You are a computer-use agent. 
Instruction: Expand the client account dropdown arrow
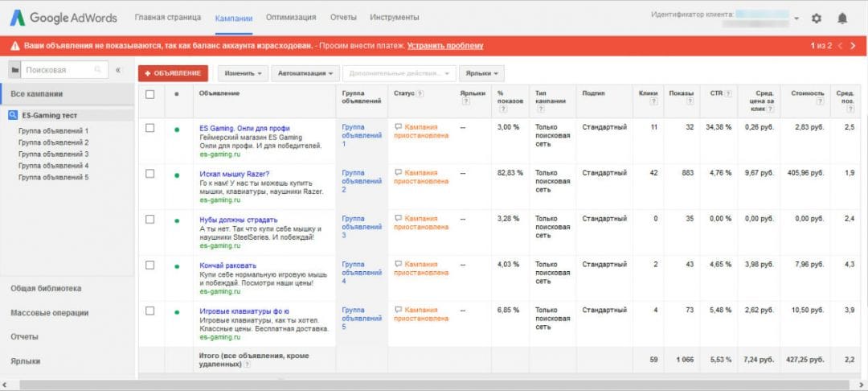[796, 19]
